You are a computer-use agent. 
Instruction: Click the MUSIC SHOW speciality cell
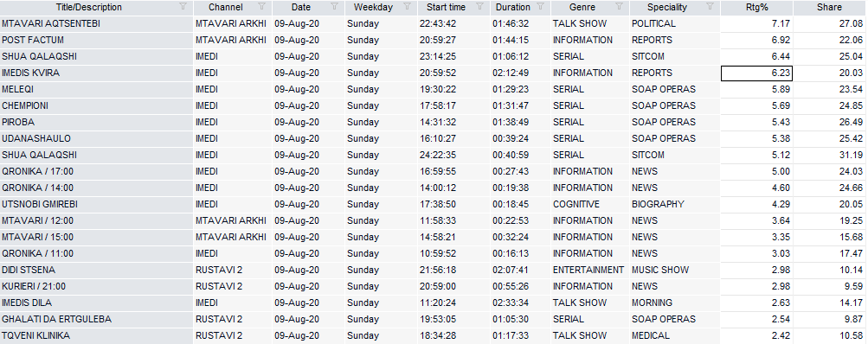pyautogui.click(x=675, y=270)
